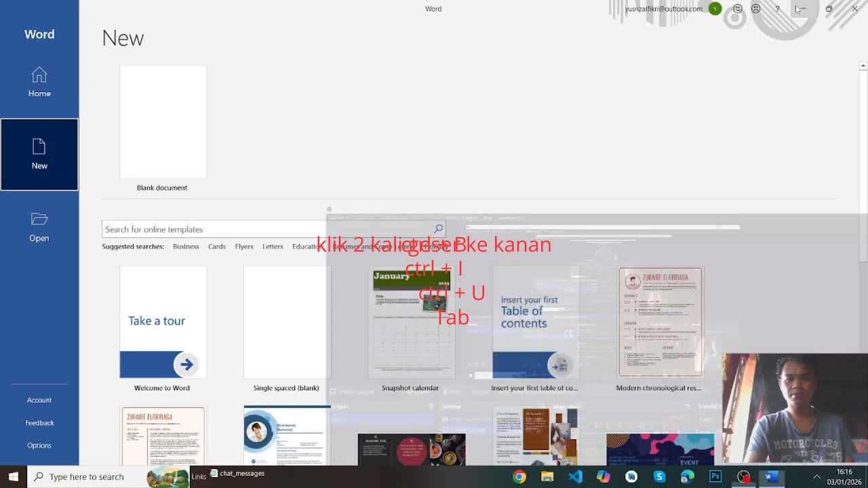Open File Explorer from taskbar

[547, 477]
